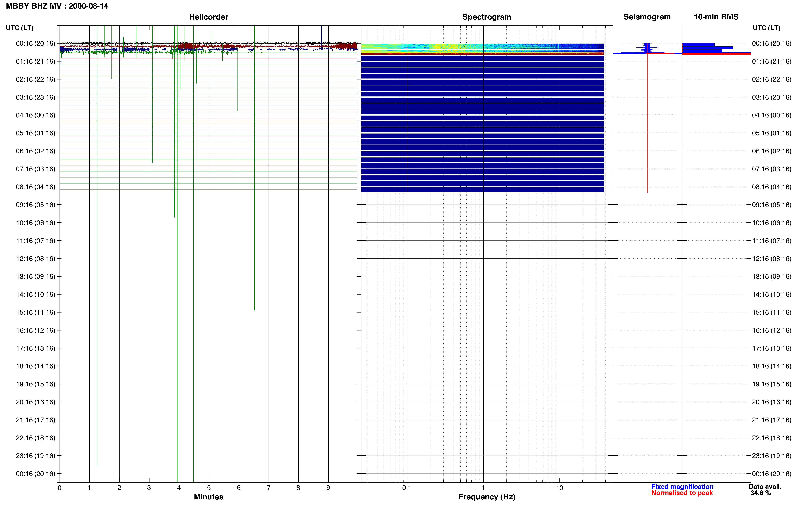
Task: Select the 'Seismogram' panel heading
Action: pos(647,17)
